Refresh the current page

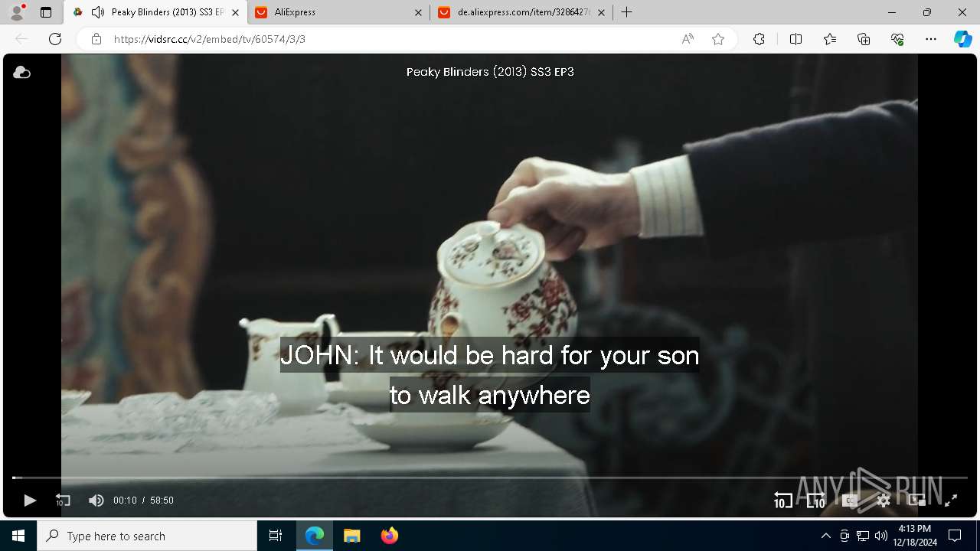click(x=55, y=39)
